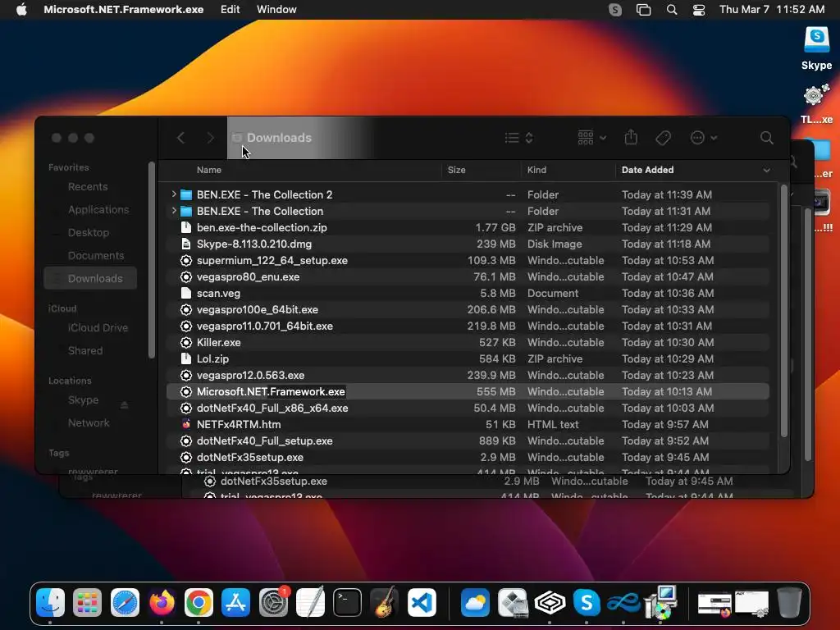The image size is (840, 630).
Task: Click the file list vertical scrollbar
Action: point(783,311)
